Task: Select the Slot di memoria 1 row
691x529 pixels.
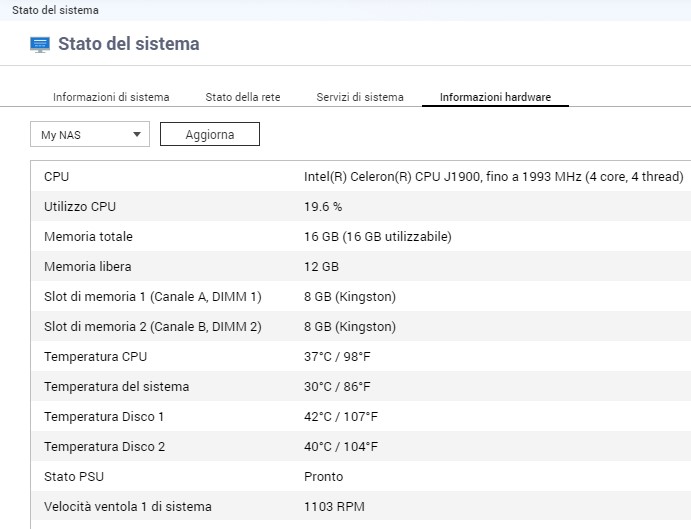Action: pyautogui.click(x=360, y=296)
